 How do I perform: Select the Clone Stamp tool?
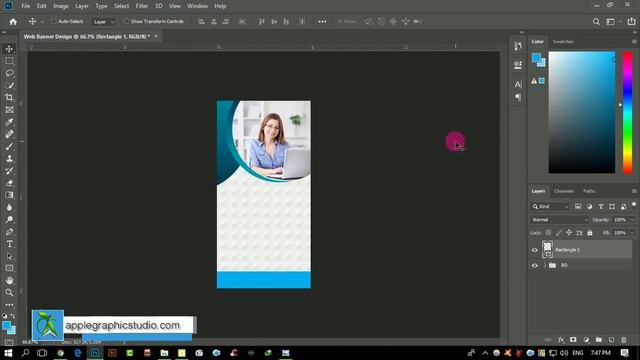pyautogui.click(x=9, y=159)
